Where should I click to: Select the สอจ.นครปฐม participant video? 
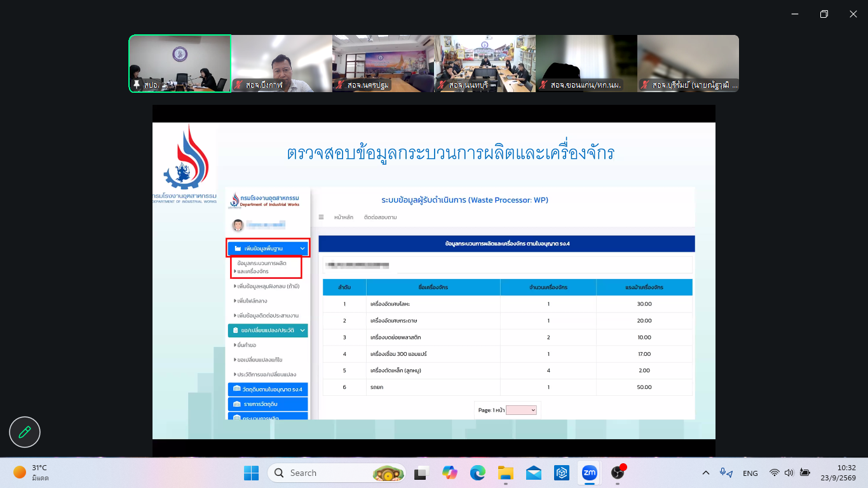point(383,64)
